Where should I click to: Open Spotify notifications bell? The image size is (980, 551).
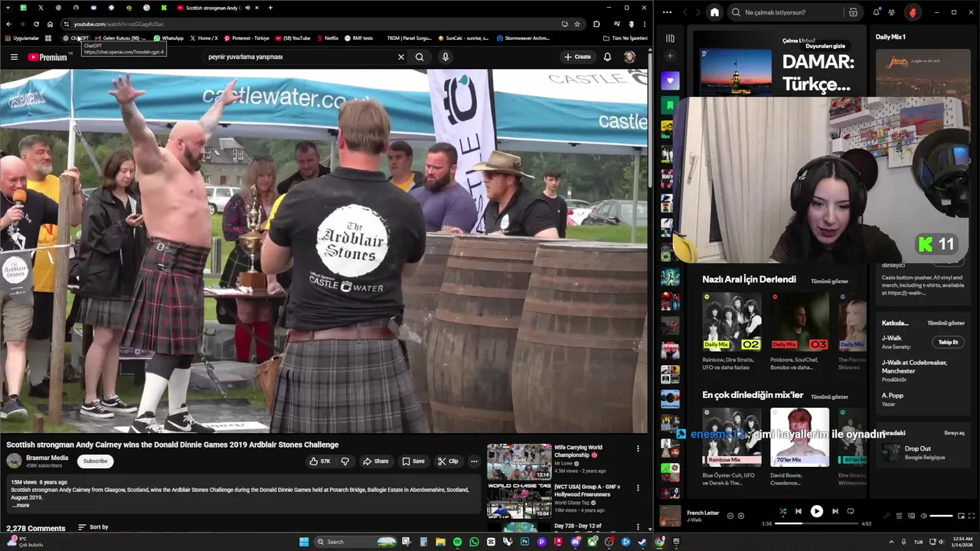[876, 12]
